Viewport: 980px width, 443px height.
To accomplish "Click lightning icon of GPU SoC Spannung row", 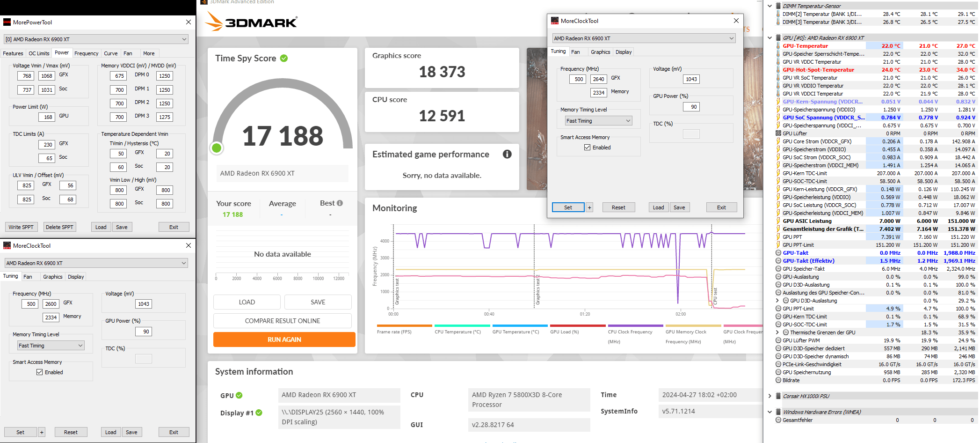I will [x=778, y=118].
